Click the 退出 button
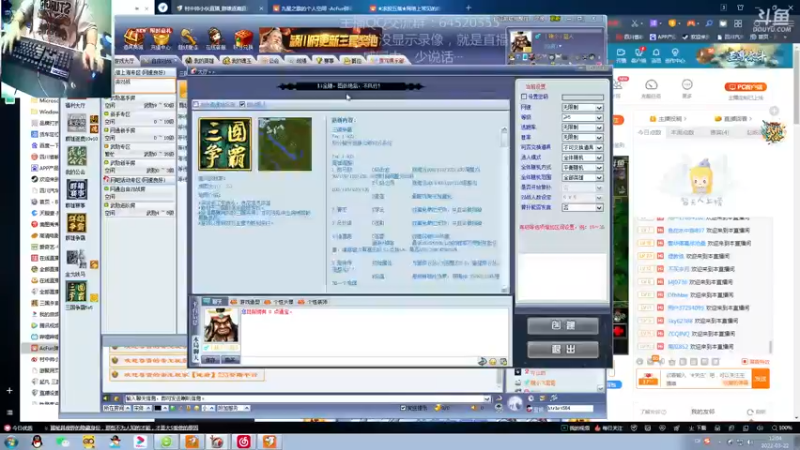Screen dimensions: 800x450 [x=563, y=349]
